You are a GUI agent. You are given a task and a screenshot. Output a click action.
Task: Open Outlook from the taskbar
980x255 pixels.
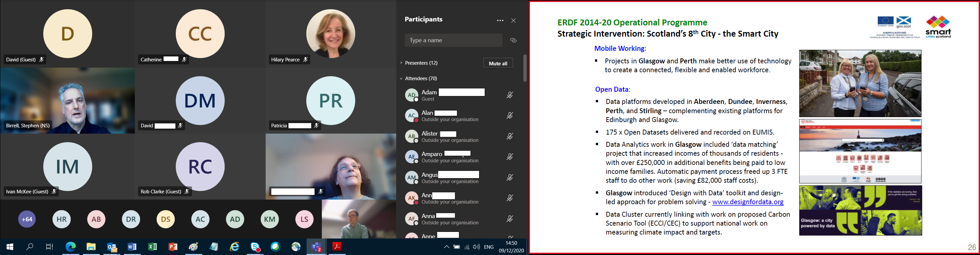pos(112,247)
